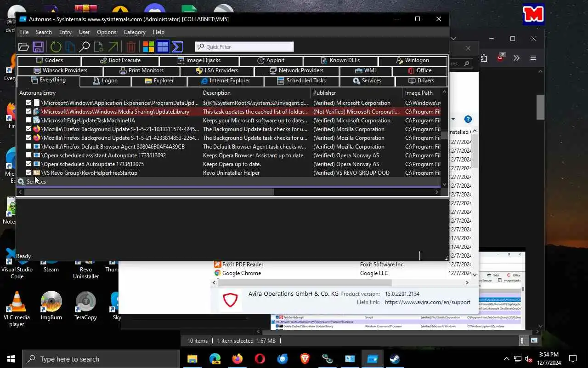Open File Explorer from the taskbar
Screen dimensions: 588x368
[192, 359]
